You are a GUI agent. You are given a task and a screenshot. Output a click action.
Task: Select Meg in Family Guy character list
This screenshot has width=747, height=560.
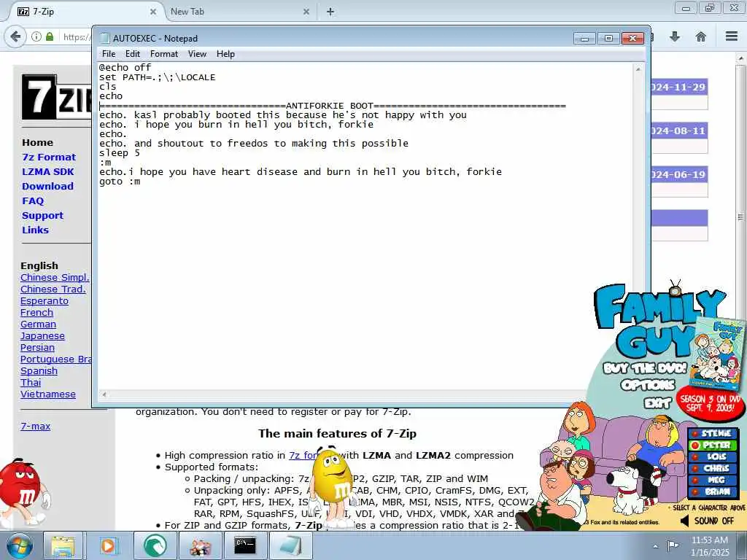pyautogui.click(x=713, y=480)
